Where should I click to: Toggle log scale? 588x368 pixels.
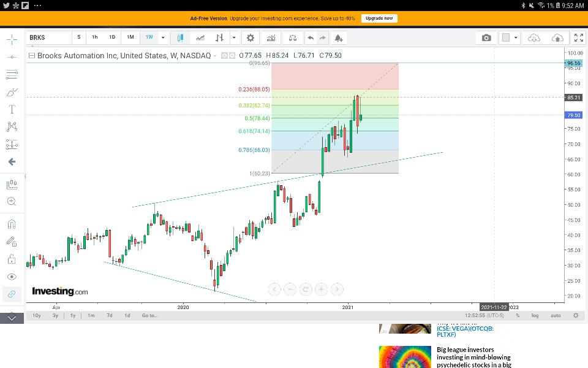[535, 315]
